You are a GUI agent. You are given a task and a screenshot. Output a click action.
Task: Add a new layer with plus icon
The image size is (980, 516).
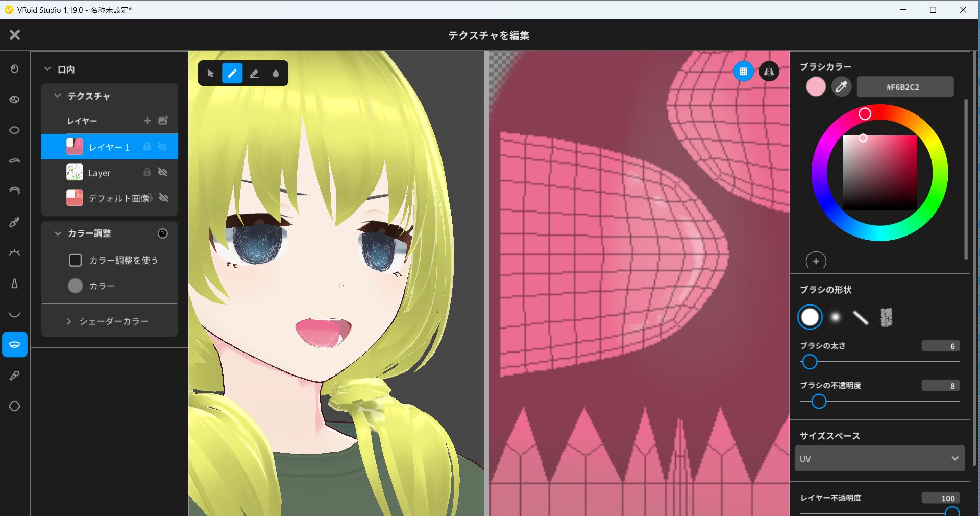[x=148, y=121]
